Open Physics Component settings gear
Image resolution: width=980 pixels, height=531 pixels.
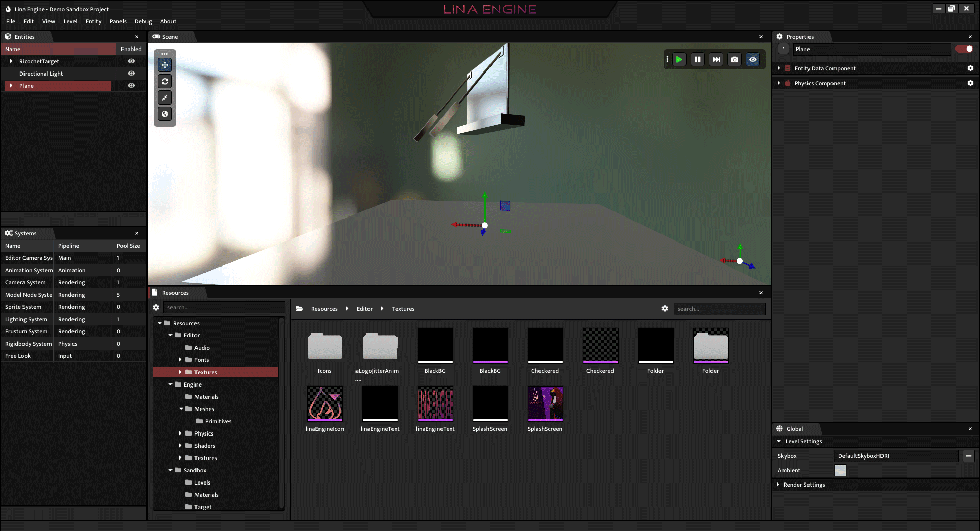[970, 83]
